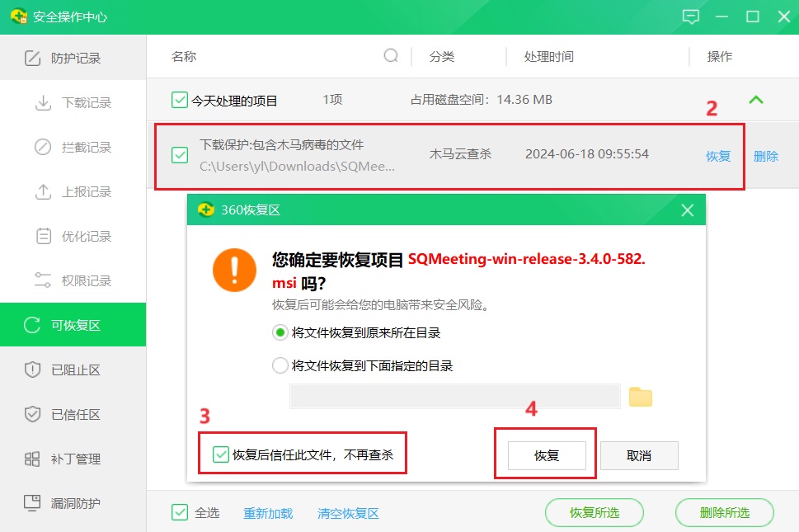The height and width of the screenshot is (532, 799).
Task: Click the 权限记录 sliders icon
Action: (x=43, y=280)
